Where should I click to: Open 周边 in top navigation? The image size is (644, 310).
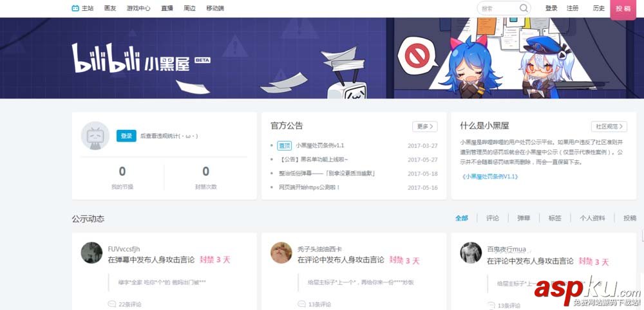coord(190,8)
